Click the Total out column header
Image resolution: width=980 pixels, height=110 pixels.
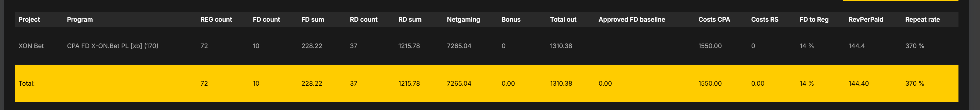[x=563, y=20]
